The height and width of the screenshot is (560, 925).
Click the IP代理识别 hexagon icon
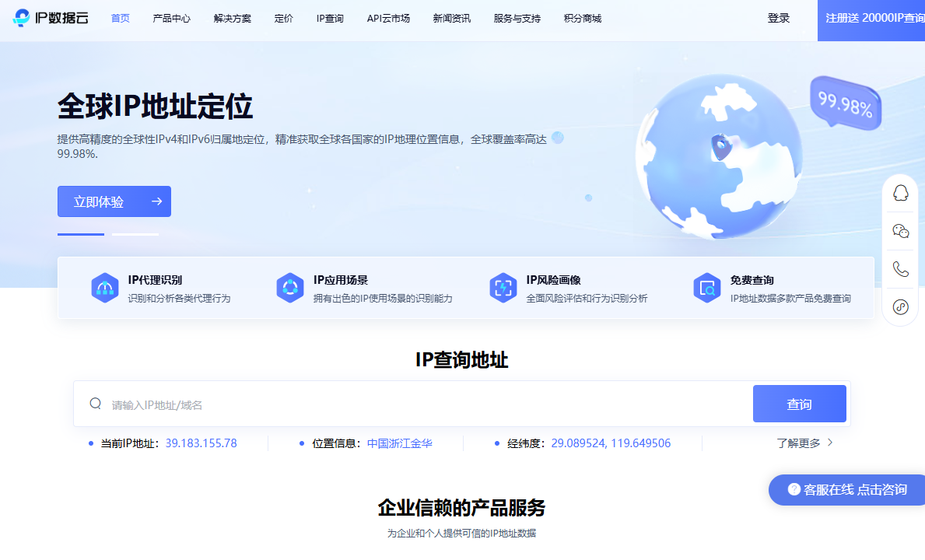(x=105, y=288)
